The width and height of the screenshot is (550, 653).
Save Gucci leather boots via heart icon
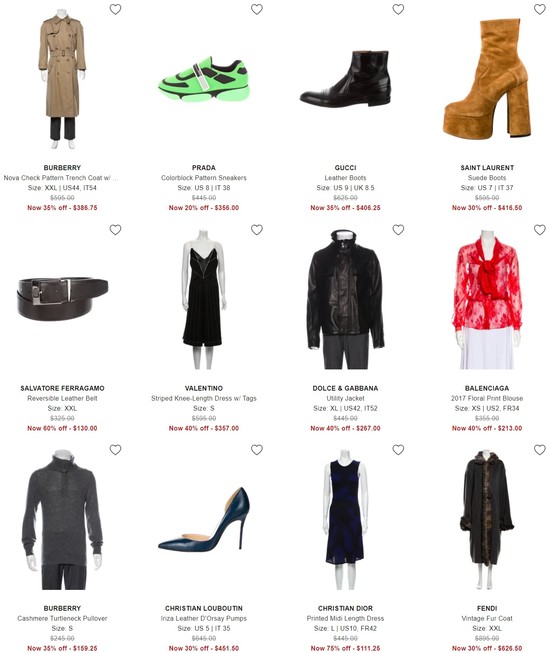(x=398, y=9)
